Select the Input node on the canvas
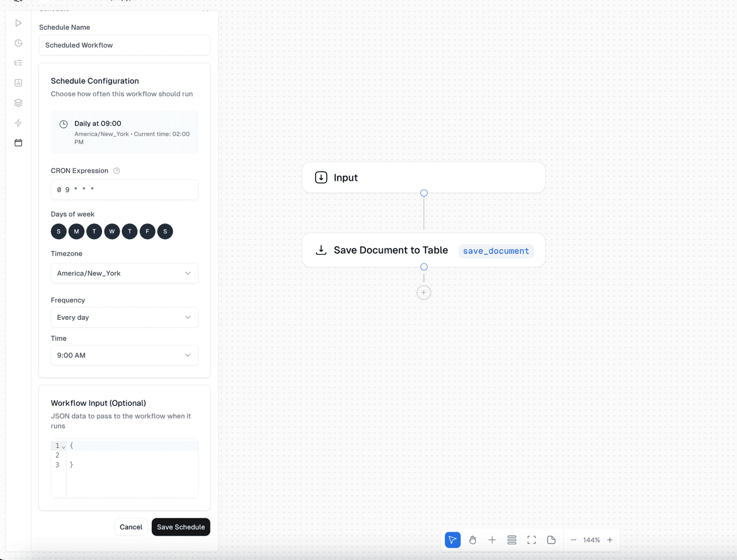 pyautogui.click(x=424, y=177)
